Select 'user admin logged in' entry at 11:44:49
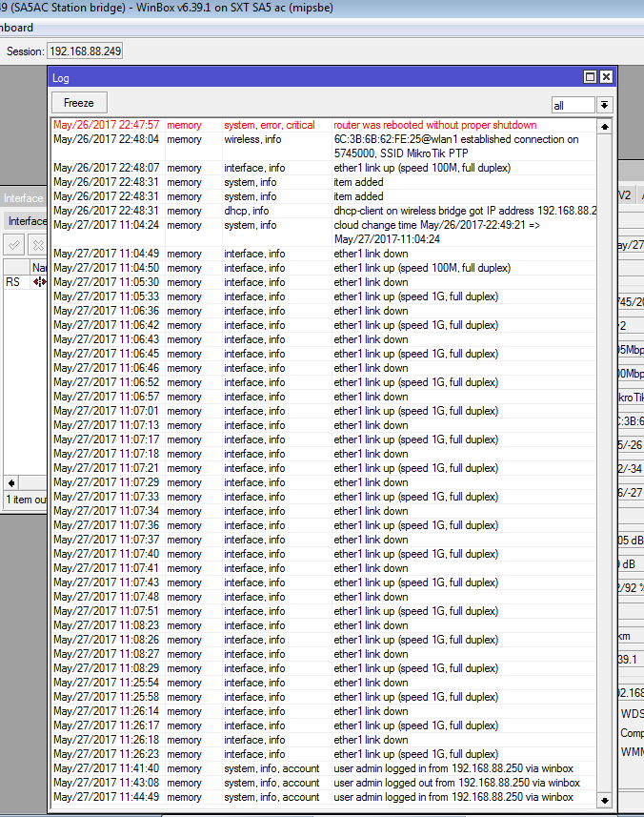 pos(324,797)
